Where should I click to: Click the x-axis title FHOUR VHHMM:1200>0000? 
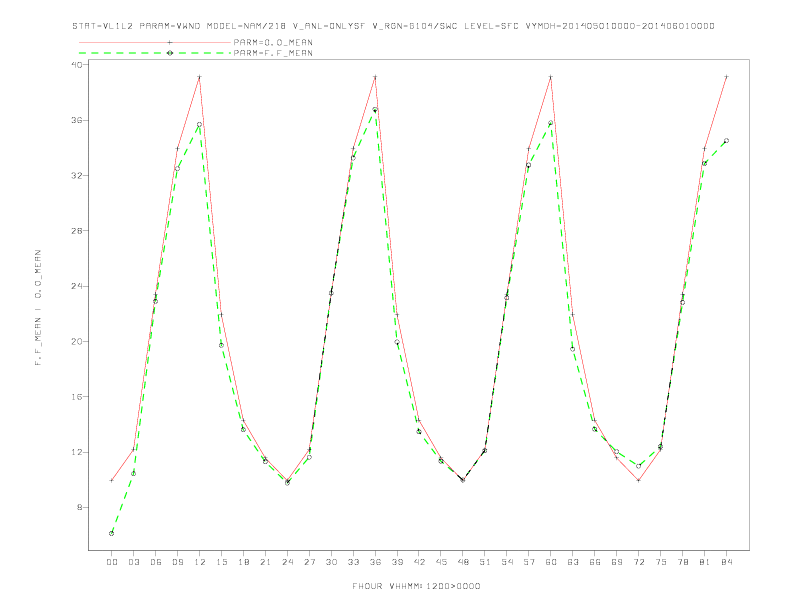point(416,586)
